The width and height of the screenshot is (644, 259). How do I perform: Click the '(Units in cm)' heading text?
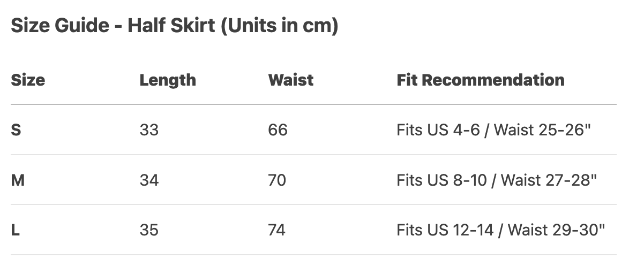[278, 26]
